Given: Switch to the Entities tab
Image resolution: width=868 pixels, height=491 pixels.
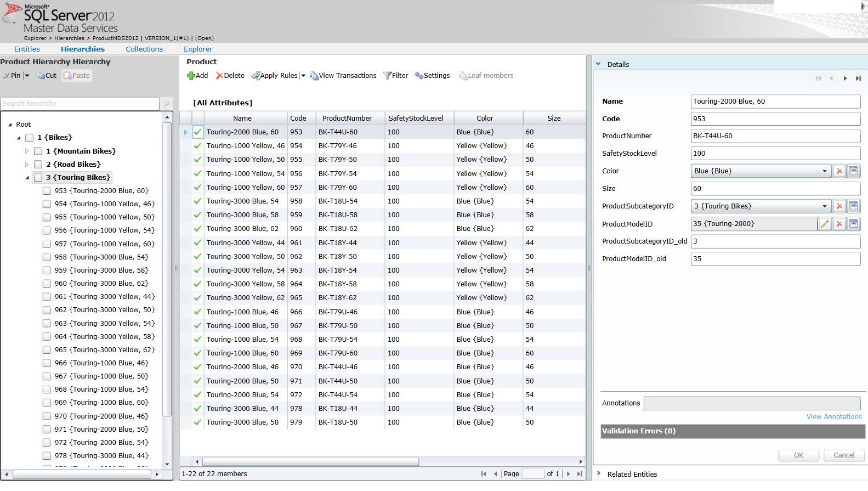Looking at the screenshot, I should click(x=27, y=49).
